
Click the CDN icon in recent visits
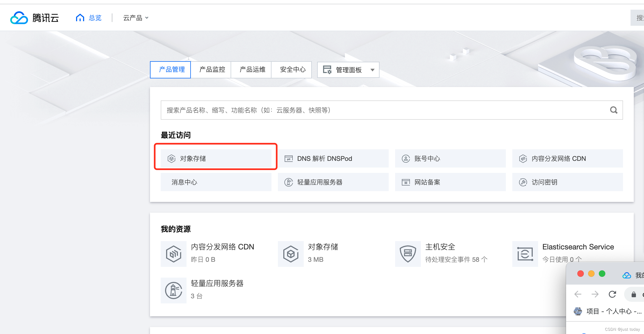tap(523, 159)
